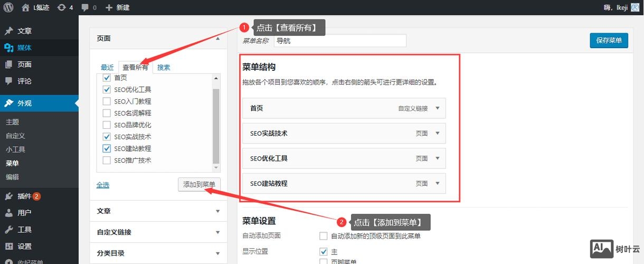Enable 自动添加新的顶级页面到此菜单 checkbox

[324, 236]
